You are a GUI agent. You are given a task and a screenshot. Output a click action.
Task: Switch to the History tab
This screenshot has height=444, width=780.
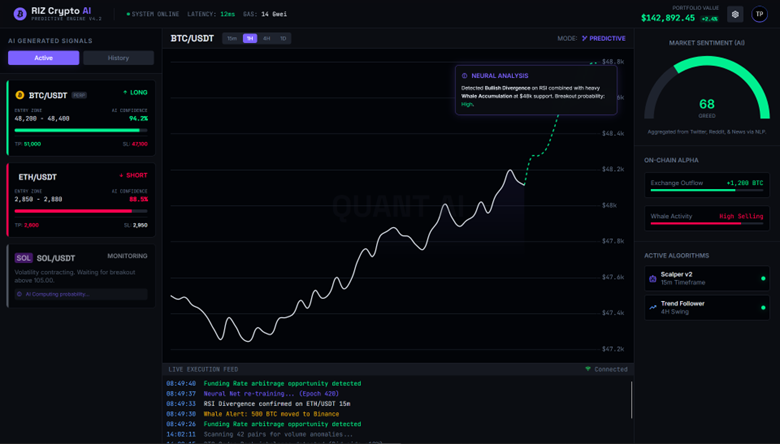118,58
